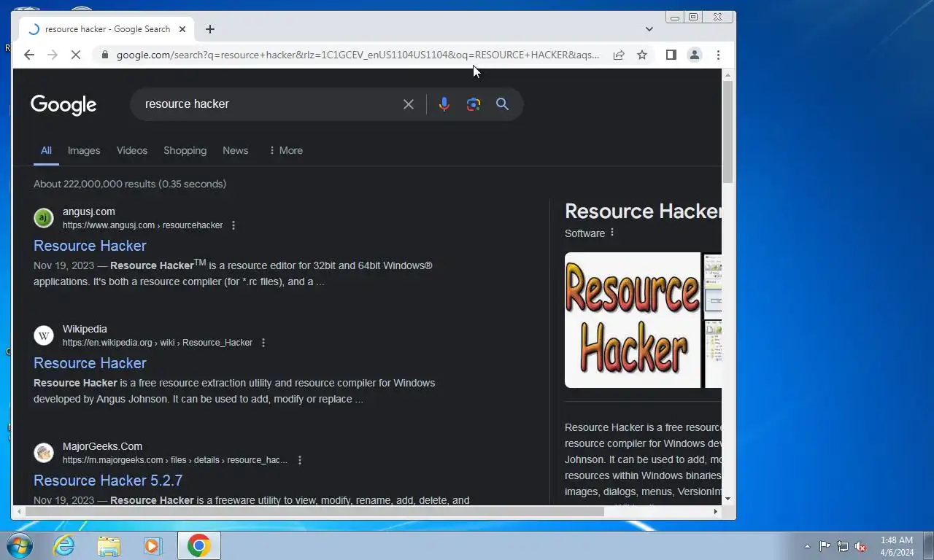This screenshot has height=560, width=934.
Task: Open more options for MajorGeeks result
Action: 300,460
